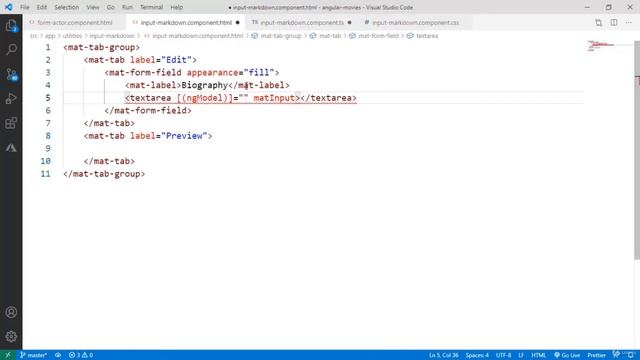Change indentation via Spaces: 4
Viewport: 640px width, 360px height.
pyautogui.click(x=477, y=355)
